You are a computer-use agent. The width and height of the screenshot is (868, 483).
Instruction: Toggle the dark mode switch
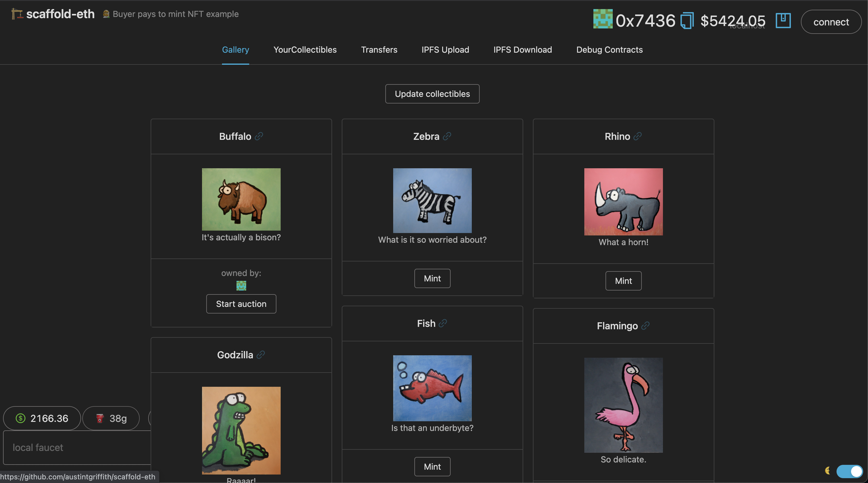point(849,471)
